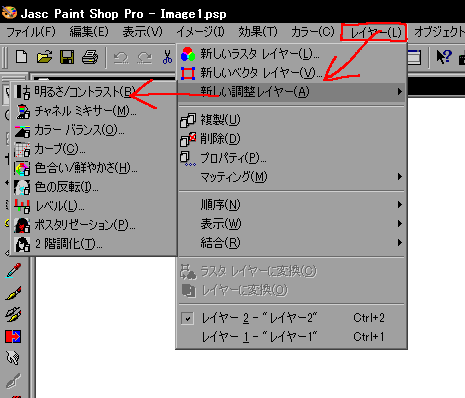This screenshot has width=465, height=398.
Task: Open the レイヤー(L) menu
Action: coord(376,33)
